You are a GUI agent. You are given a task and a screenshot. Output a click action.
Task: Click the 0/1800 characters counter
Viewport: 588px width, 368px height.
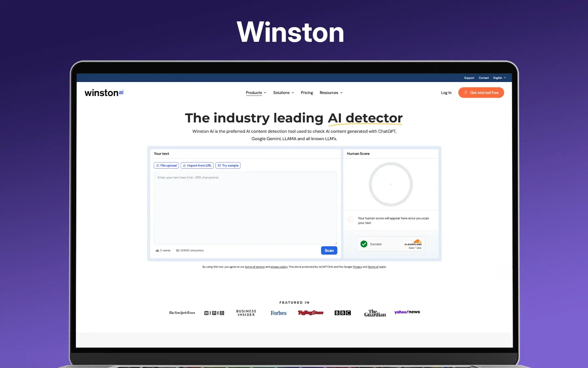click(x=190, y=251)
